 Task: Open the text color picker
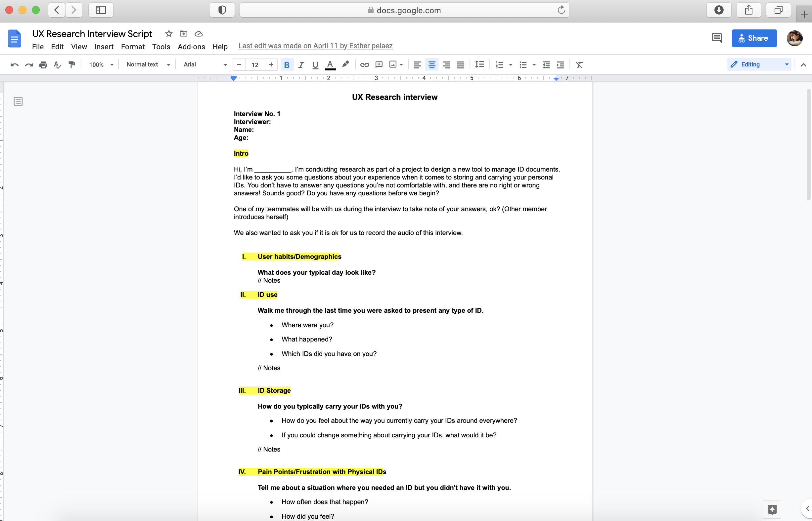tap(330, 64)
